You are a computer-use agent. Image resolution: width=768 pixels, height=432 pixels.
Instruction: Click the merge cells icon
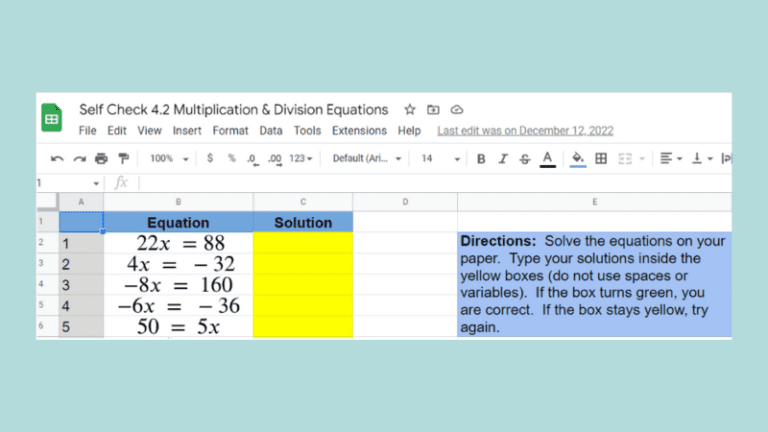pyautogui.click(x=625, y=159)
